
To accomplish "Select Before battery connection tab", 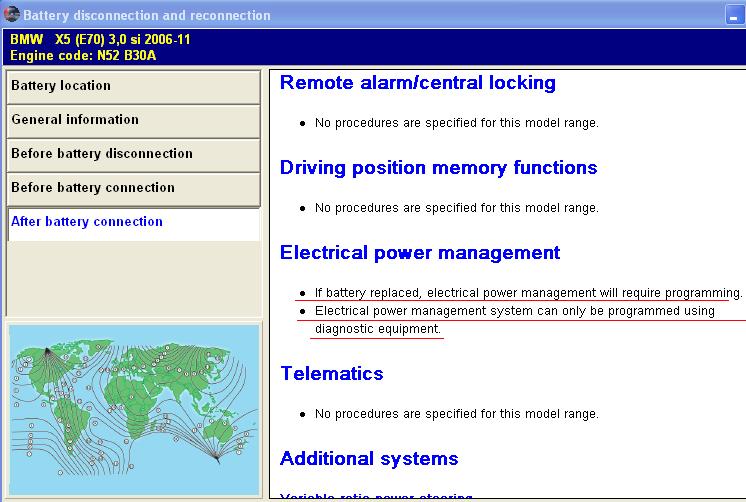I will (134, 189).
